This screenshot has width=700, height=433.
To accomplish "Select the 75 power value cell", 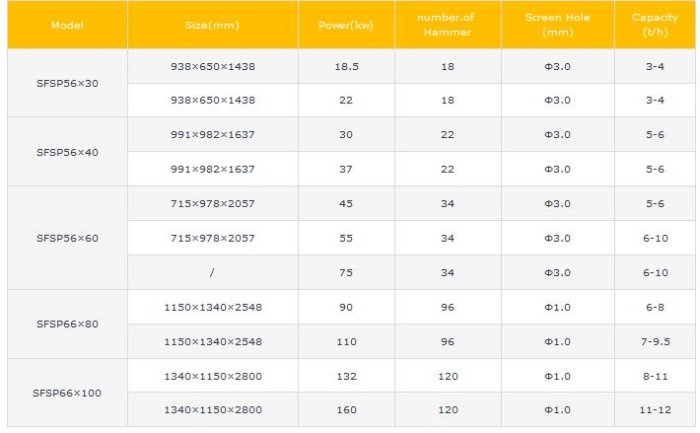I will (x=346, y=272).
